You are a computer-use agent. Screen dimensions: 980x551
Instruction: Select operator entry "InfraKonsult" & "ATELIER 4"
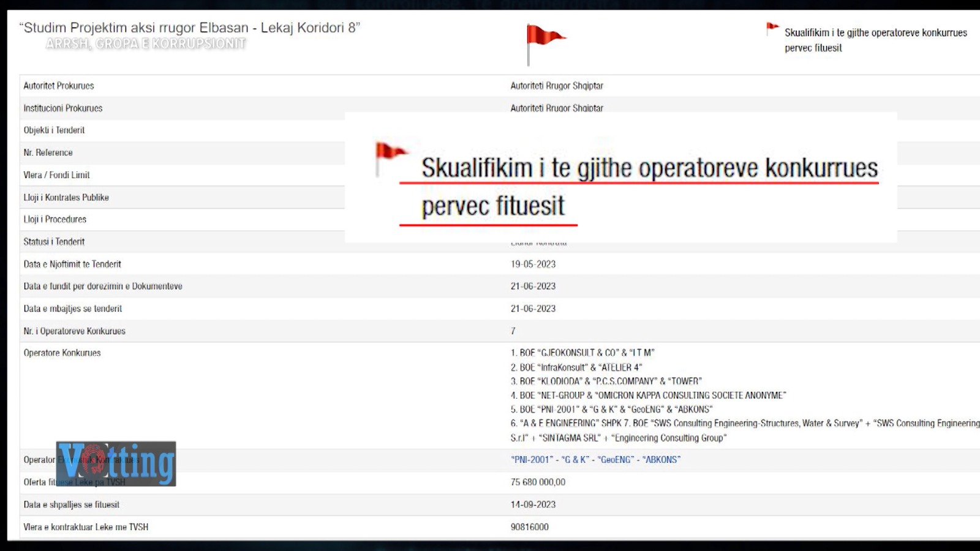point(576,368)
